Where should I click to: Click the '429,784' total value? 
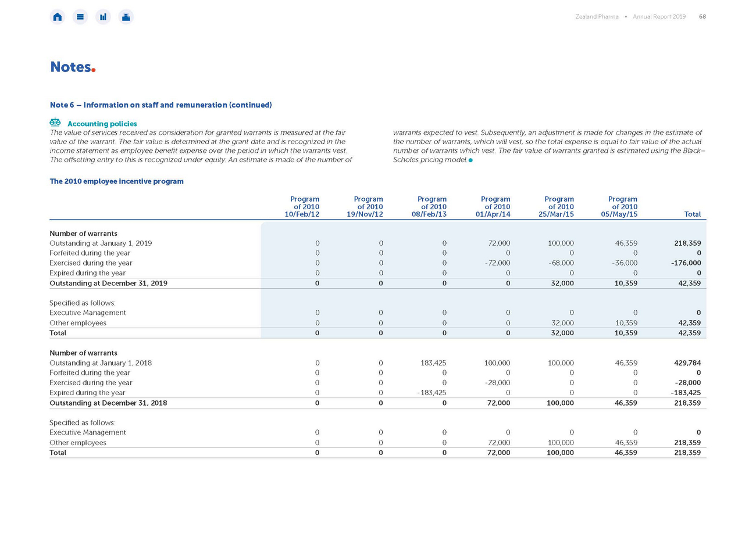pos(687,363)
